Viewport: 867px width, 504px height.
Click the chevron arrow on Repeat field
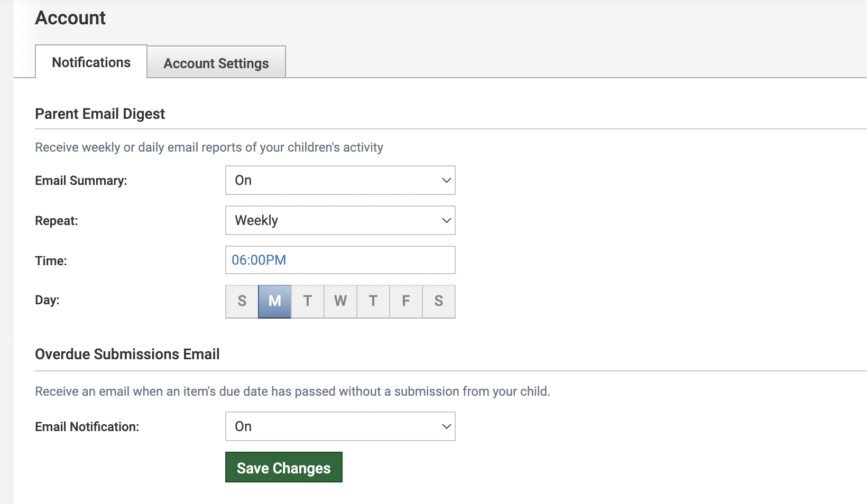[446, 220]
